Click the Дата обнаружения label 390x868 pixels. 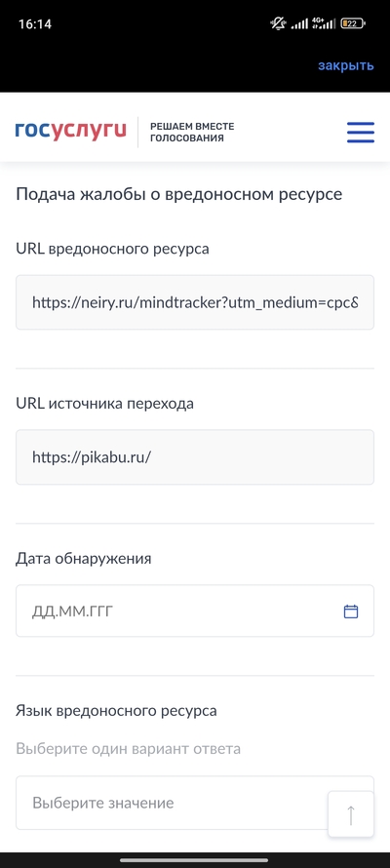(x=84, y=559)
